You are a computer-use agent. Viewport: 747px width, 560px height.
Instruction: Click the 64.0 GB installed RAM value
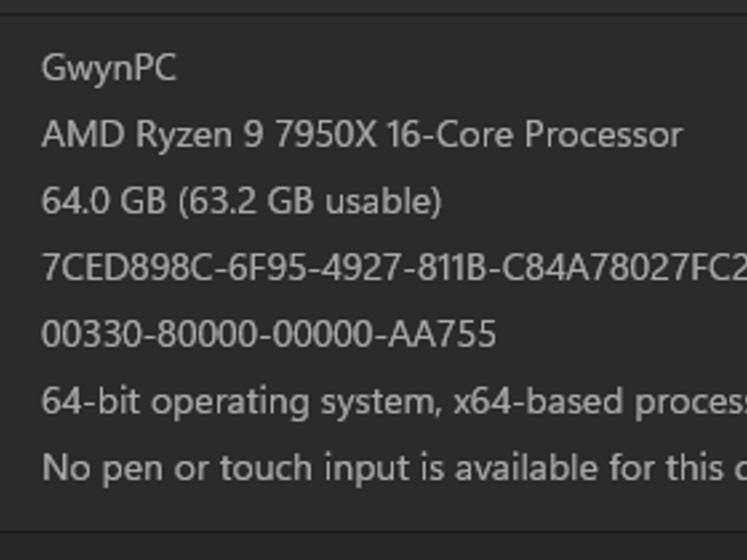click(x=104, y=201)
